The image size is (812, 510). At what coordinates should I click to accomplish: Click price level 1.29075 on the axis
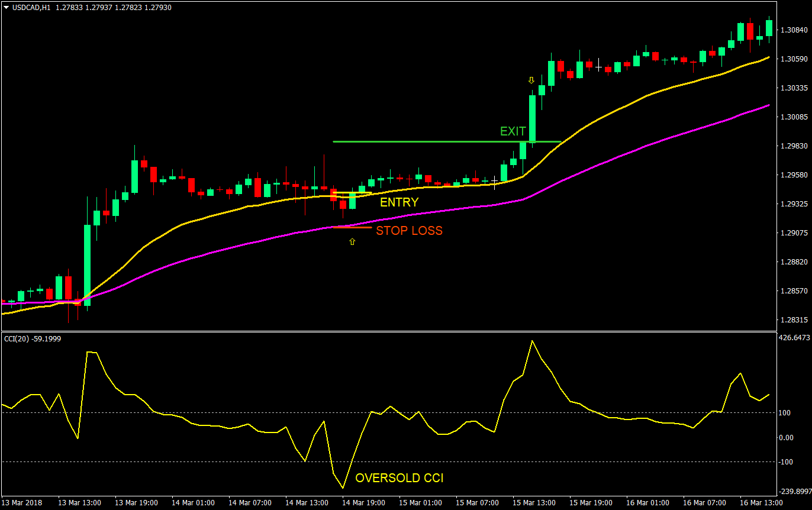pyautogui.click(x=795, y=233)
